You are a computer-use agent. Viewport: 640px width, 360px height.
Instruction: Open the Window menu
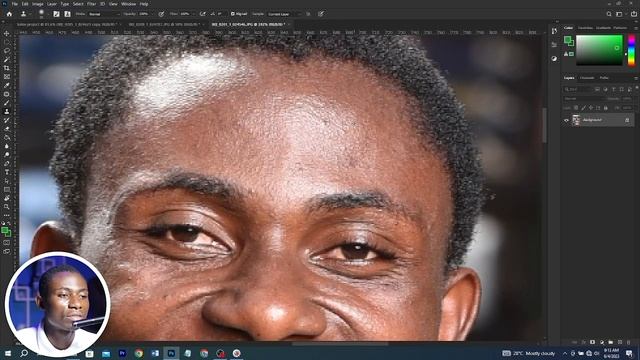129,4
